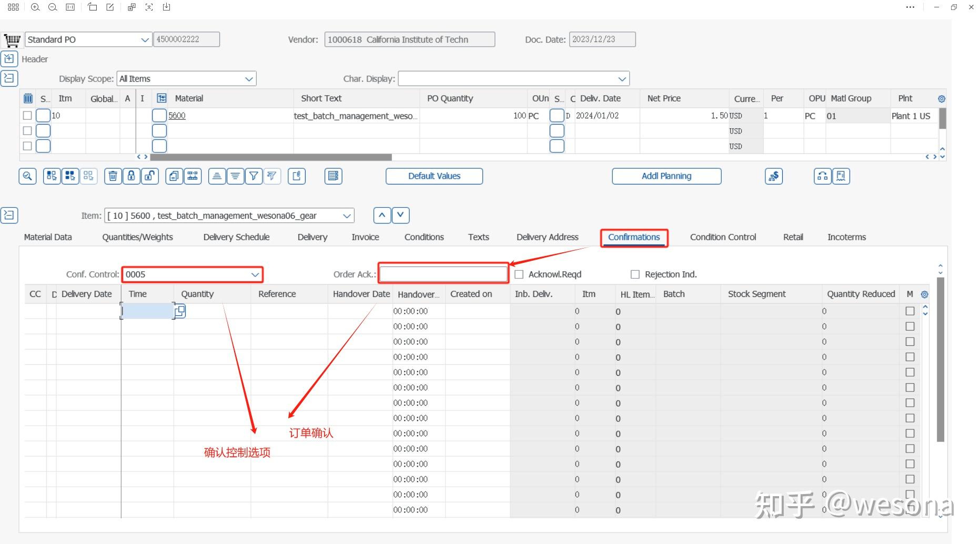Open the filter icon in the item toolbar
Screen dimensions: 980x544
click(x=254, y=176)
